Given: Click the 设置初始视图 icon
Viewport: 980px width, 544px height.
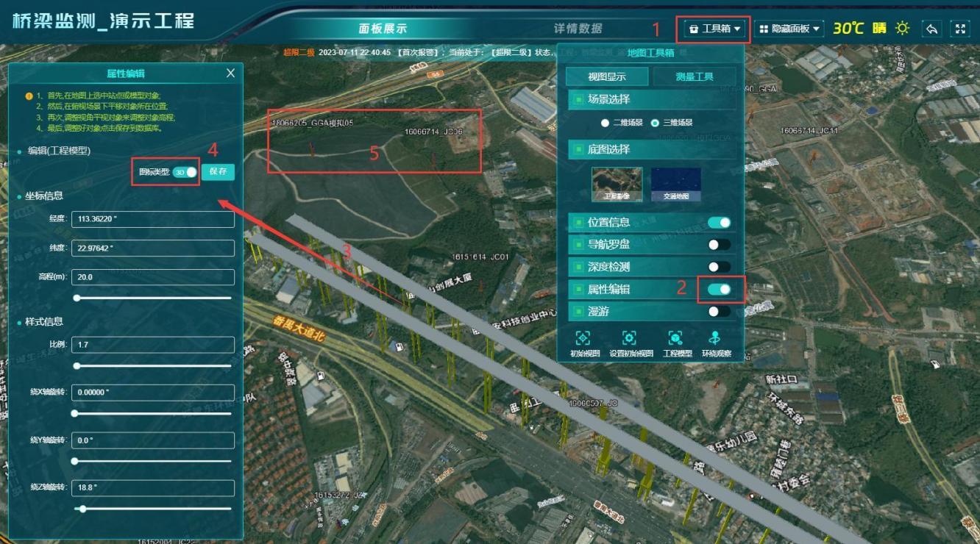Looking at the screenshot, I should 629,338.
